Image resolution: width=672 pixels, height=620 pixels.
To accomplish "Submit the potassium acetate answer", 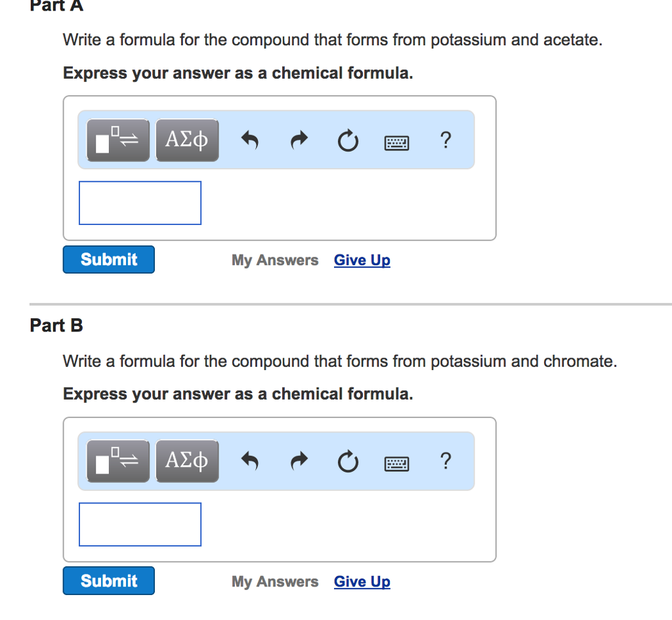I will point(109,259).
